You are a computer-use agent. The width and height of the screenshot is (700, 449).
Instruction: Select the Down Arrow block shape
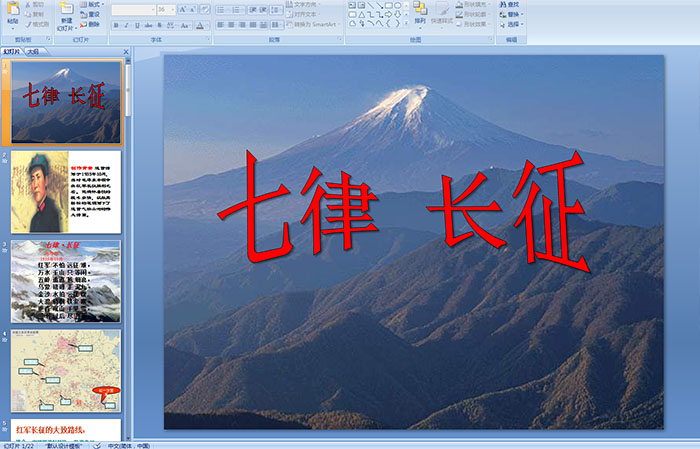tap(398, 15)
